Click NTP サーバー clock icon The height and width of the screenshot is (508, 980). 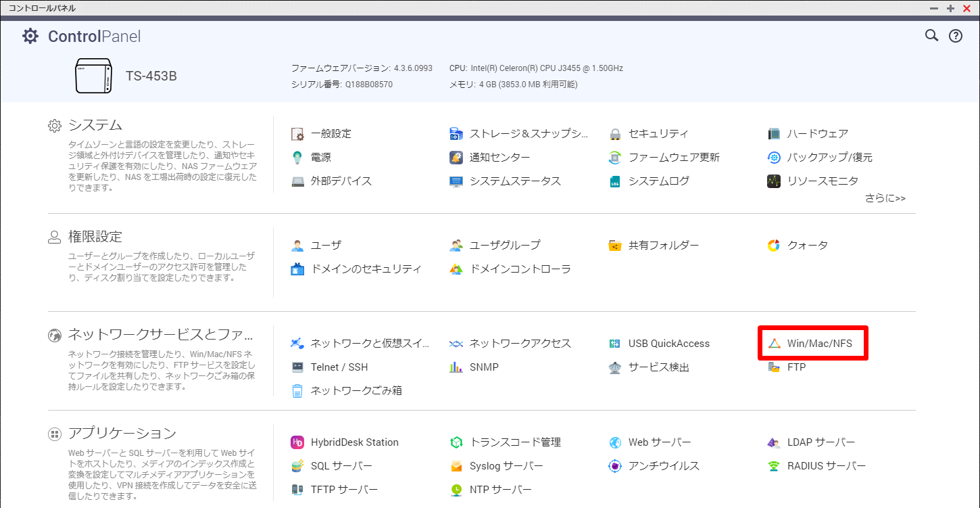tap(456, 490)
